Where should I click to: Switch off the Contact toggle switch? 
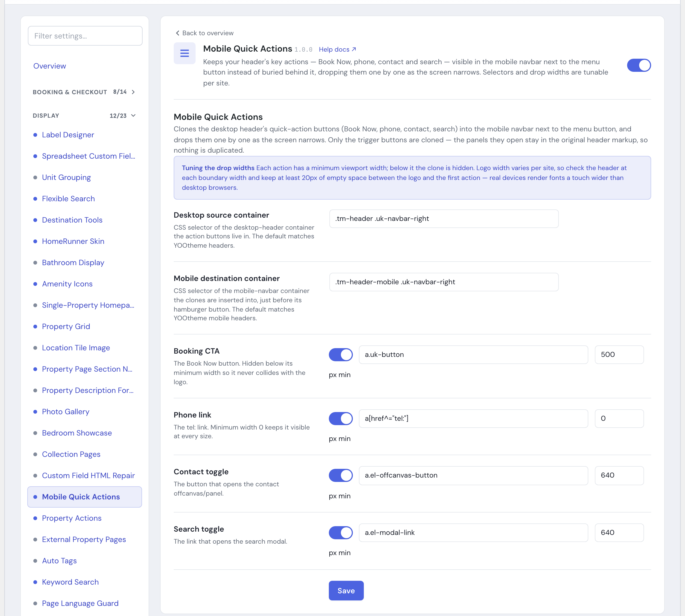pos(341,476)
